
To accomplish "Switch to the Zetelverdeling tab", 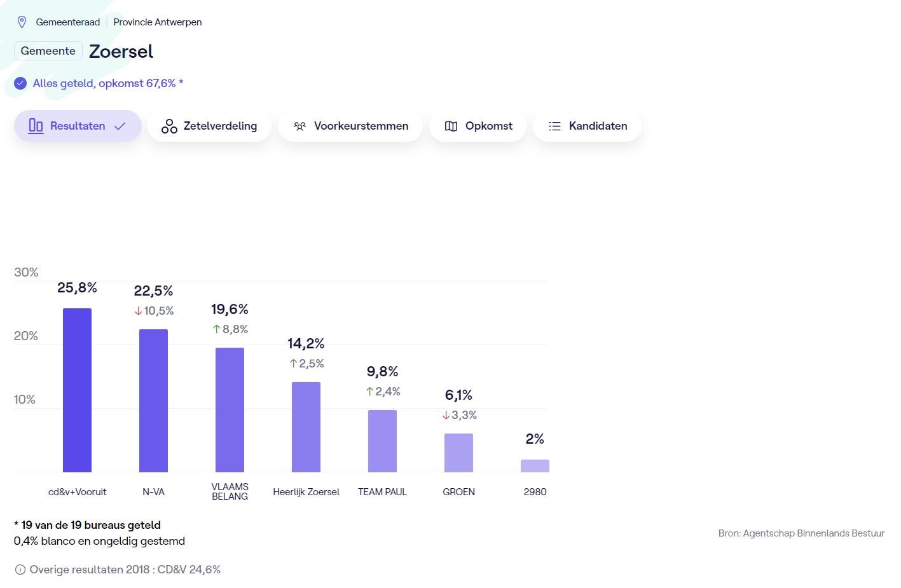I will (x=209, y=126).
